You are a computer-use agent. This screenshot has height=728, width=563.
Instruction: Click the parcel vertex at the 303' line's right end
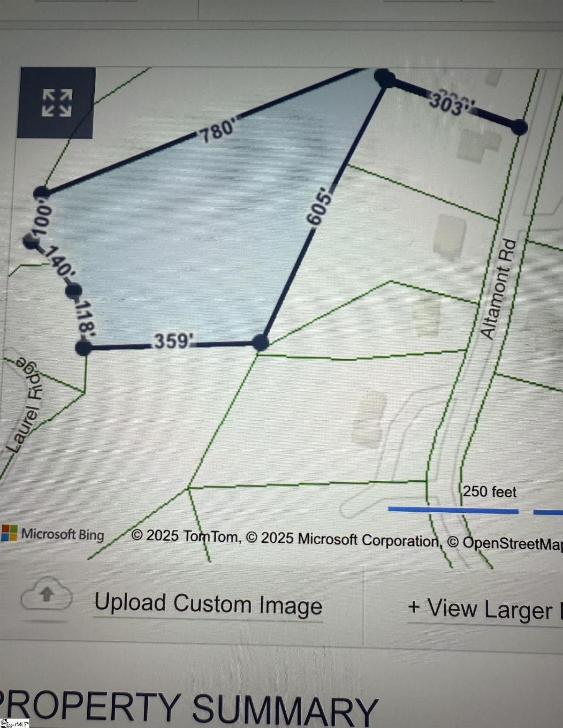pyautogui.click(x=518, y=127)
